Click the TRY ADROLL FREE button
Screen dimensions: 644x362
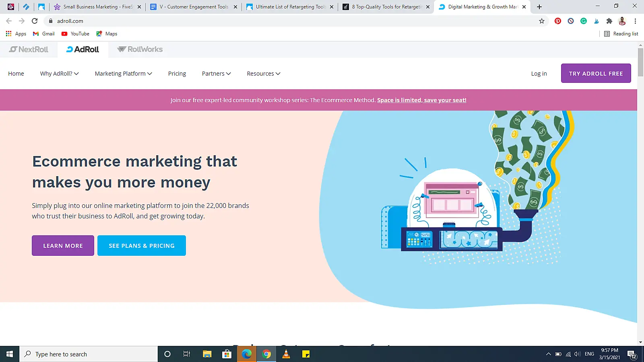click(x=596, y=73)
